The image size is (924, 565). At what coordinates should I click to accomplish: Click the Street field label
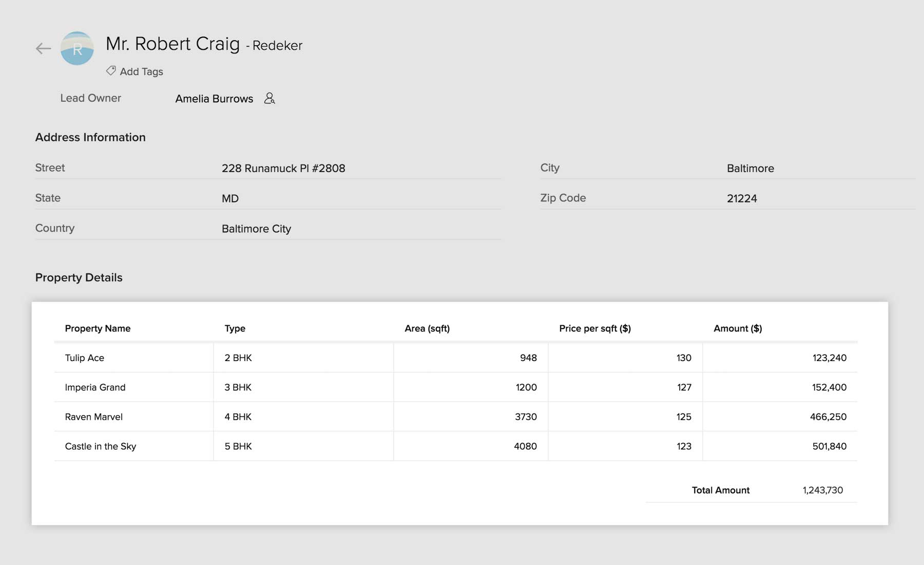(50, 168)
